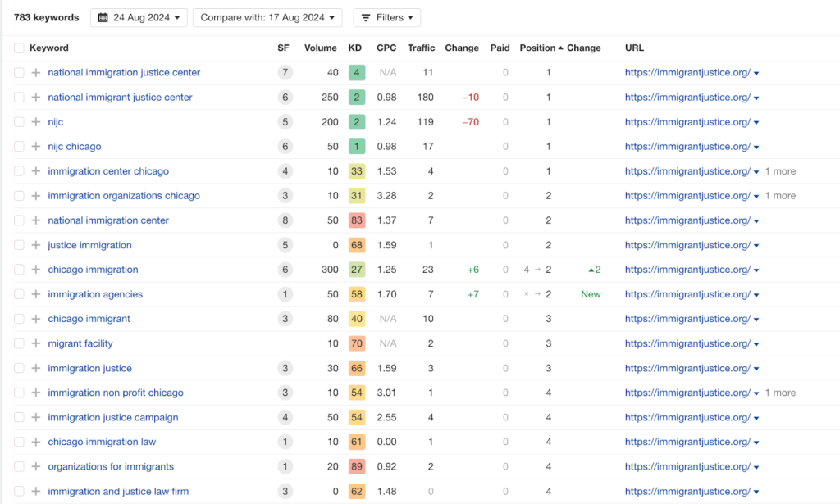Sort by Volume column header
This screenshot has height=504, width=840.
click(x=320, y=48)
